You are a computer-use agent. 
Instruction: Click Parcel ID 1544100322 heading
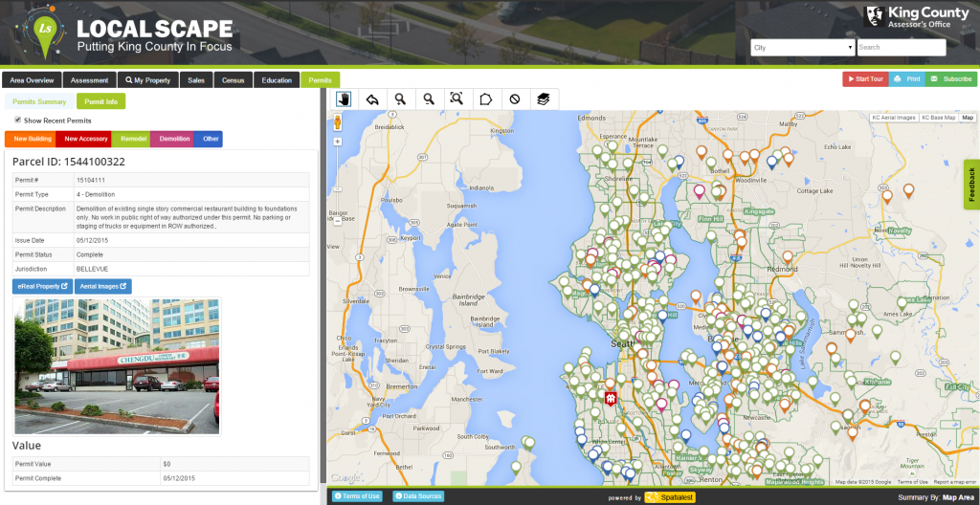69,162
